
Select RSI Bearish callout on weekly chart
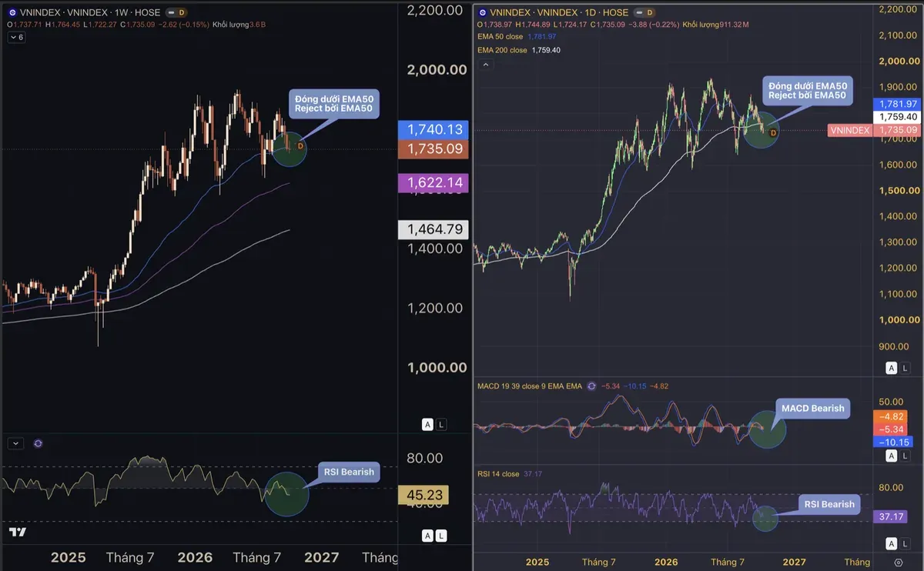(x=349, y=472)
